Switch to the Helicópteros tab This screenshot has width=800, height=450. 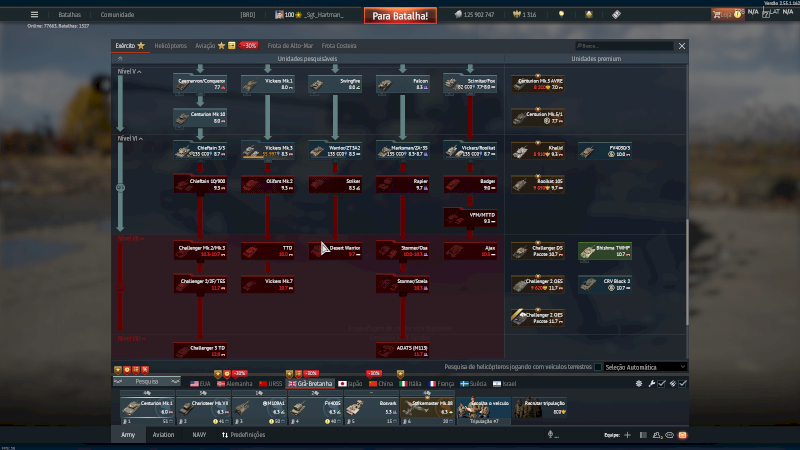(x=170, y=45)
